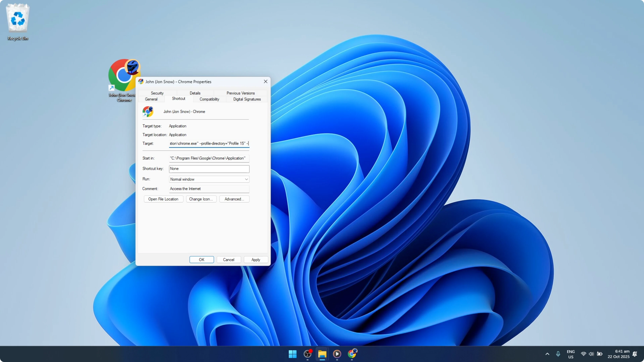Viewport: 644px width, 362px height.
Task: Select the Shortcut tab
Action: coord(178,99)
